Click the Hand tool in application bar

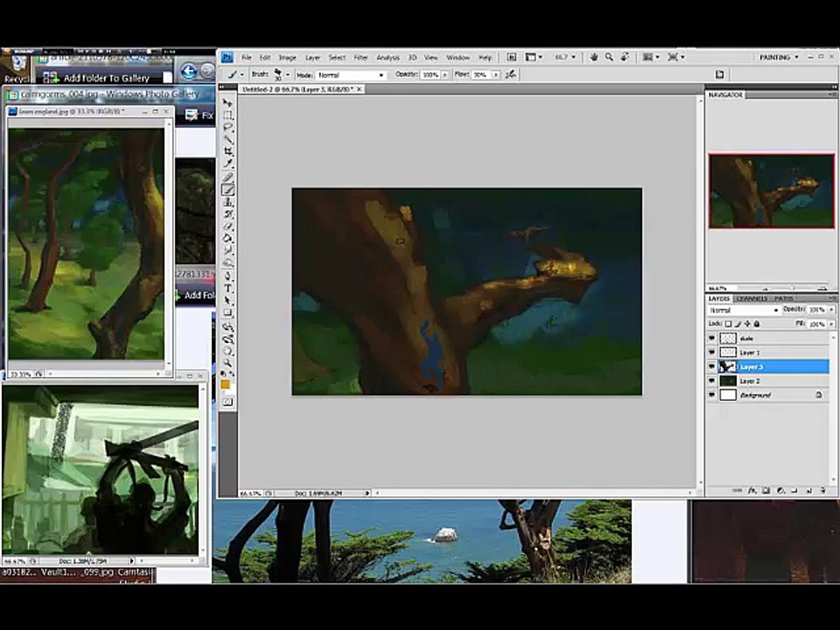(593, 57)
